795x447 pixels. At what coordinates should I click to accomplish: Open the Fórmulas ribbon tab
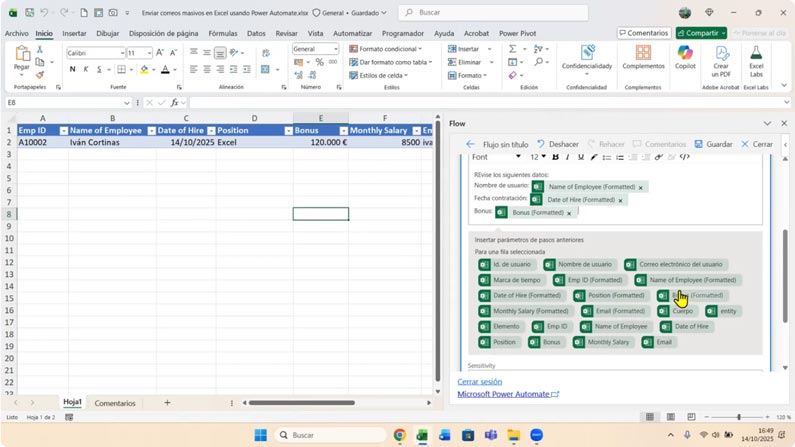[x=222, y=33]
